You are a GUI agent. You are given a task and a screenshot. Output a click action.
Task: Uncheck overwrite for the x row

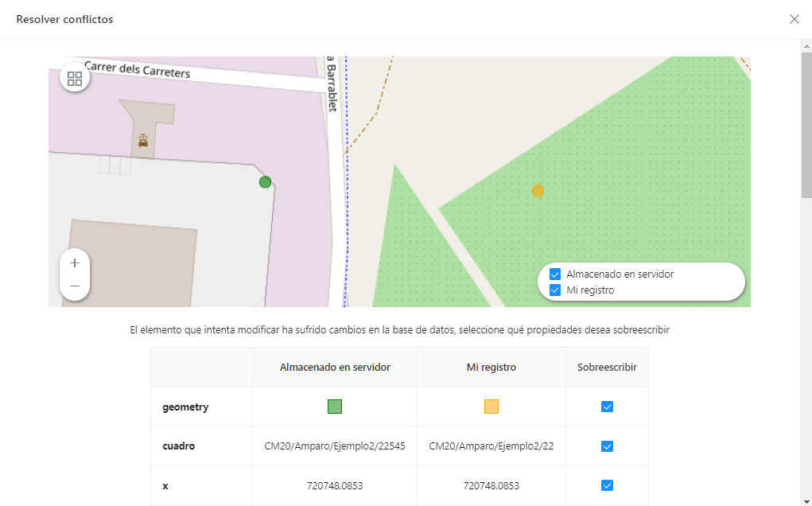click(x=607, y=485)
